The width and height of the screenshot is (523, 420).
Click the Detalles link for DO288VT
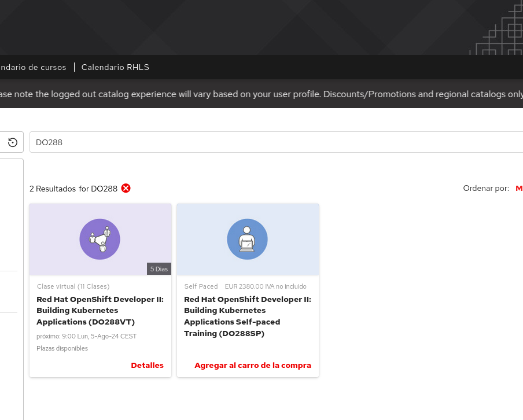tap(147, 365)
